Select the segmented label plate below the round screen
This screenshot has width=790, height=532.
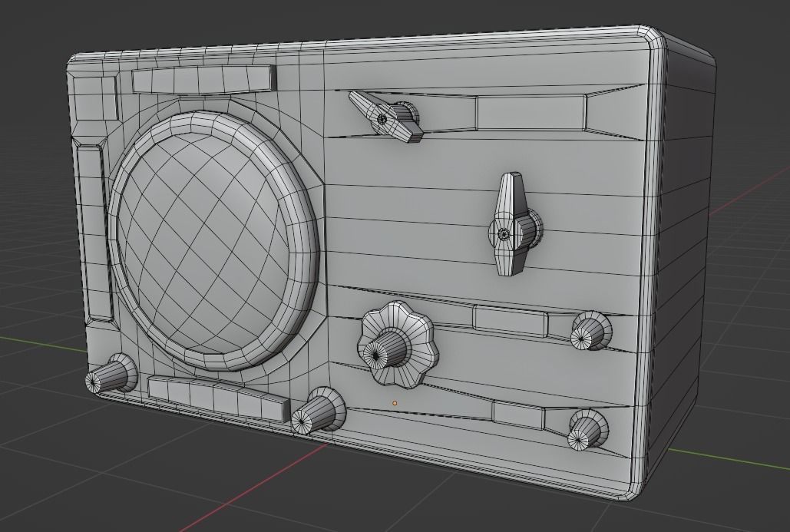[x=219, y=398]
